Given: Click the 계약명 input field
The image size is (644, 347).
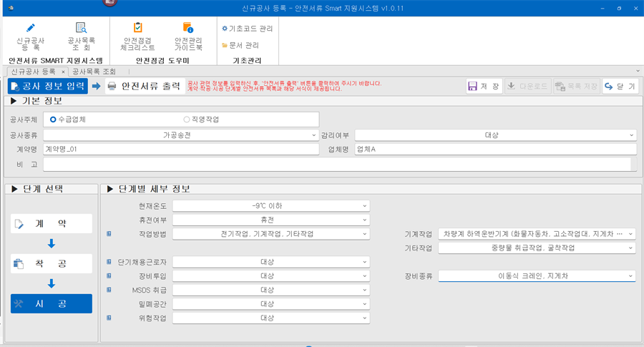Looking at the screenshot, I should [x=181, y=149].
